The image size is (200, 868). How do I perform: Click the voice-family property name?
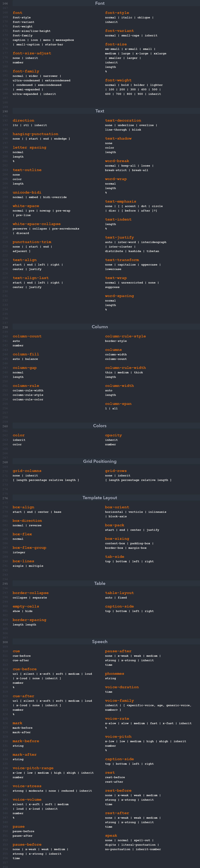click(x=119, y=701)
